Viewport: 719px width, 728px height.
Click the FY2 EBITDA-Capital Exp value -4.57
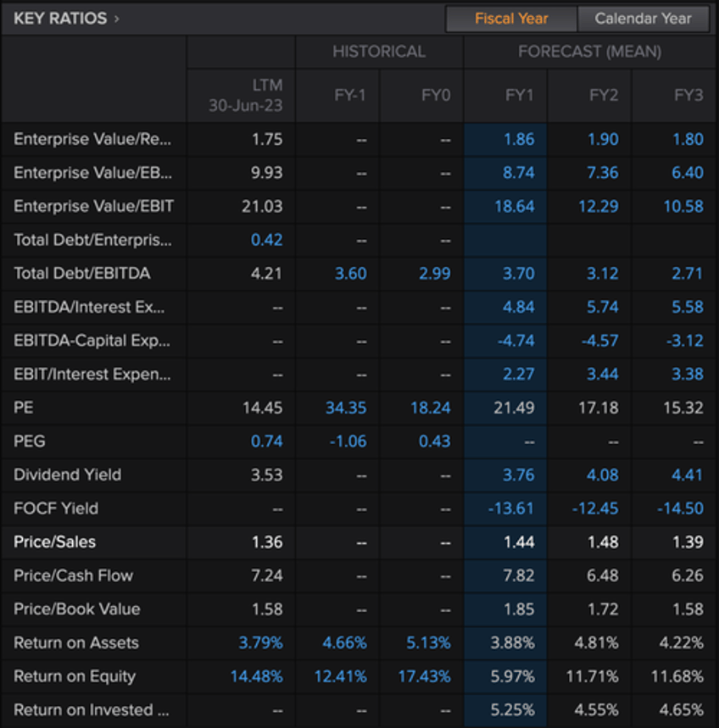pos(600,341)
